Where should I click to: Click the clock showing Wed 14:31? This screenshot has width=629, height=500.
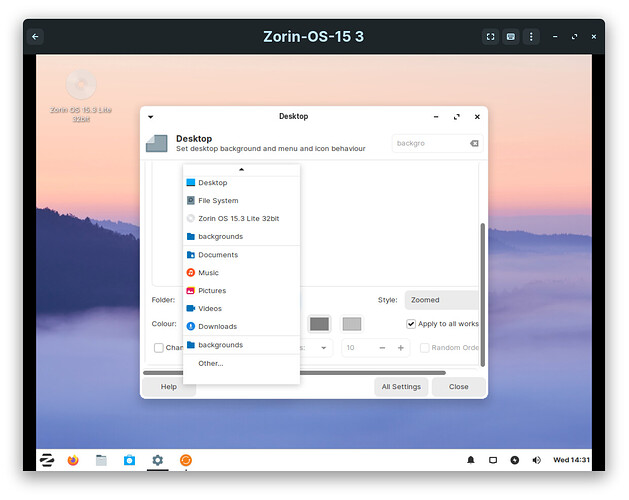point(571,460)
